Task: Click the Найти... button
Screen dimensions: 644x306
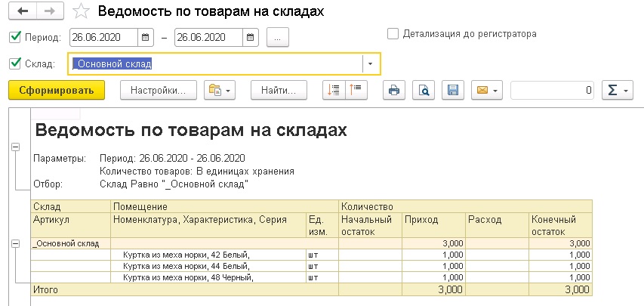Action: [x=279, y=90]
